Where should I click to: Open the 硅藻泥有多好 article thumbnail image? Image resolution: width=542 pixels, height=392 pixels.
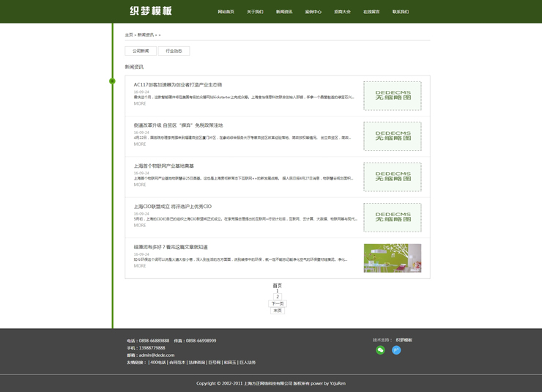pos(392,258)
